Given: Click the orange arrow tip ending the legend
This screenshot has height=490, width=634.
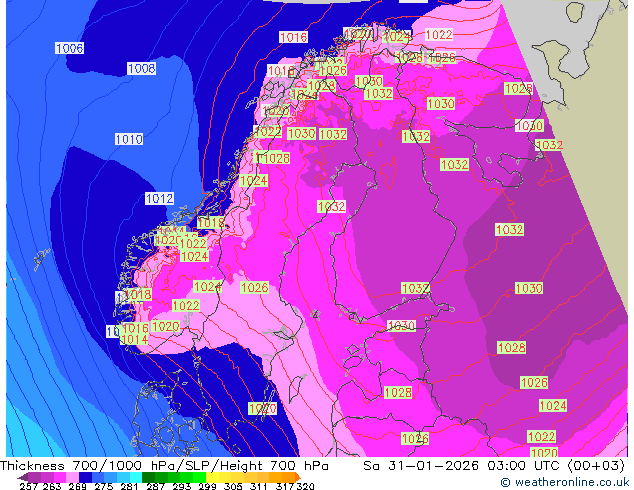Looking at the screenshot, I should pos(298,477).
